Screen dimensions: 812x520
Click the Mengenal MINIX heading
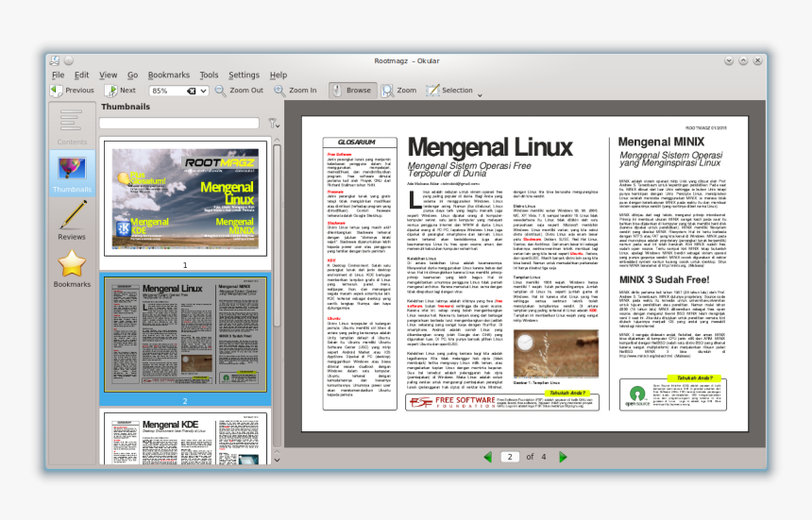coord(661,142)
